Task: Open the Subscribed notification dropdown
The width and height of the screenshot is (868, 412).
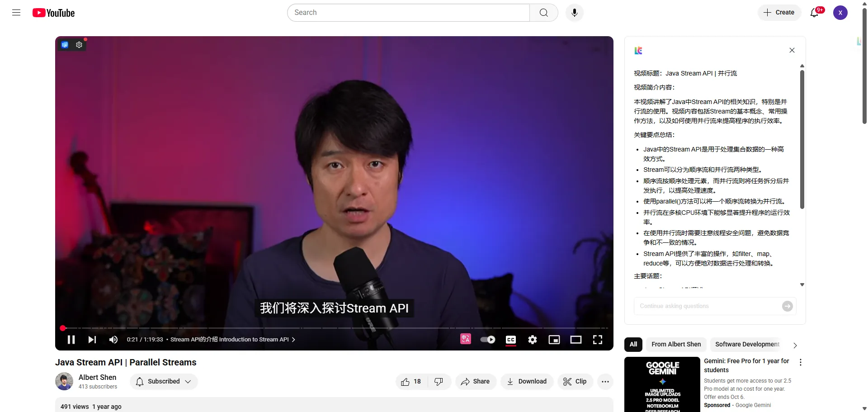Action: click(x=164, y=382)
